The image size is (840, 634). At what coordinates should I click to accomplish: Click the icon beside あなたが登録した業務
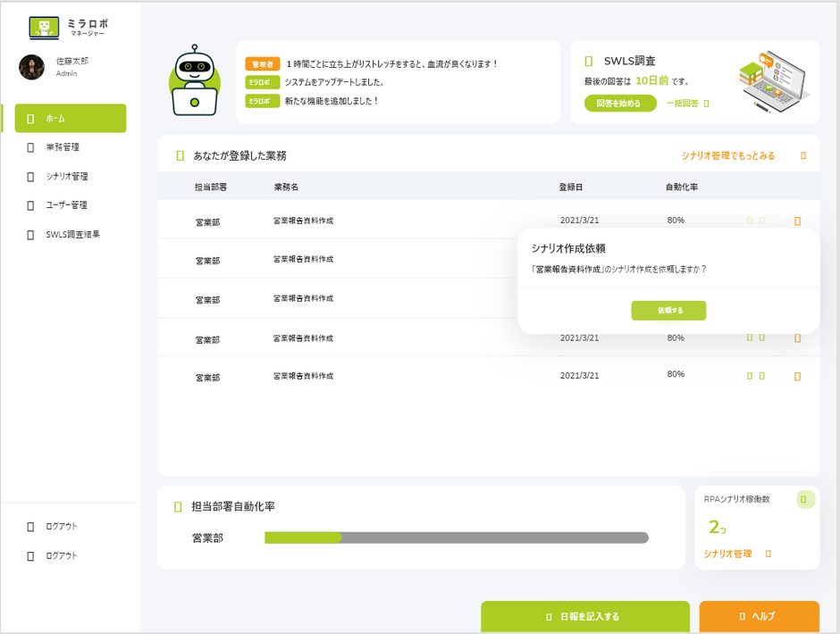tap(180, 156)
